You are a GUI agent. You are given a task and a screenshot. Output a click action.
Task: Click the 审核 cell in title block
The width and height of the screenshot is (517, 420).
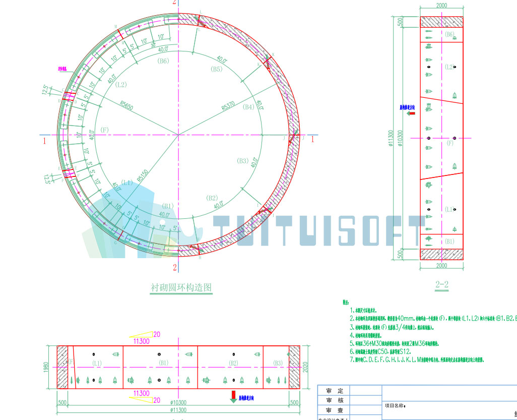pyautogui.click(x=335, y=400)
